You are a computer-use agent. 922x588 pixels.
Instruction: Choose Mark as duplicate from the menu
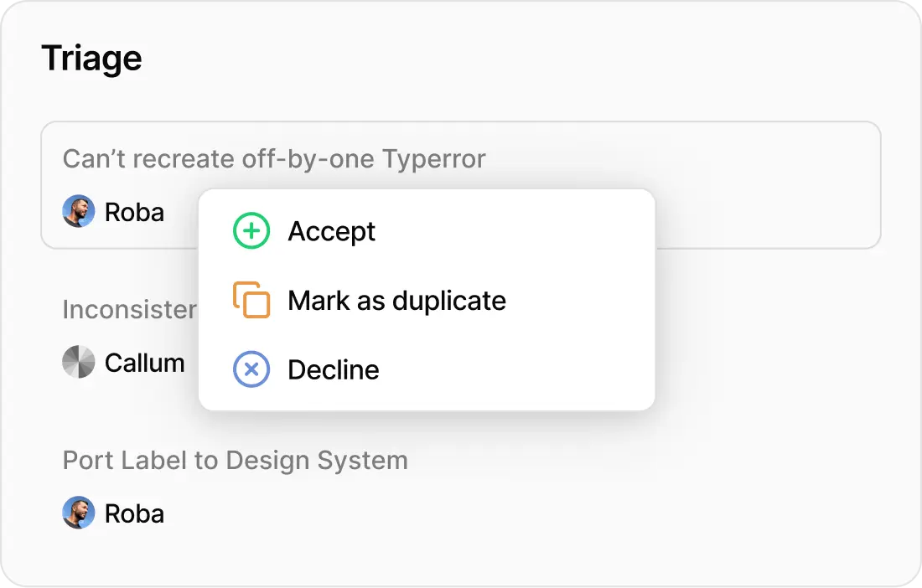point(396,300)
